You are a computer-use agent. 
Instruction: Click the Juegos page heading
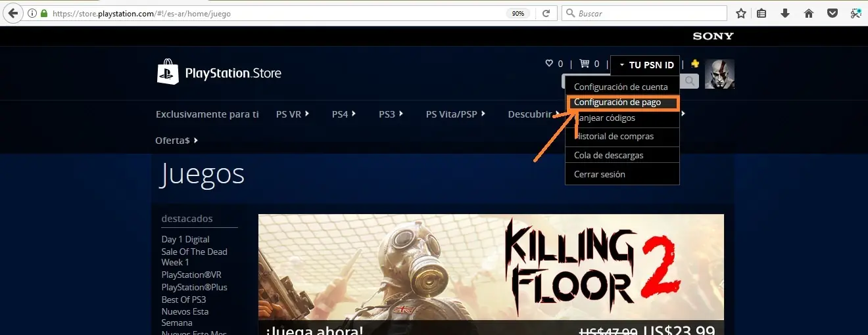pos(203,174)
